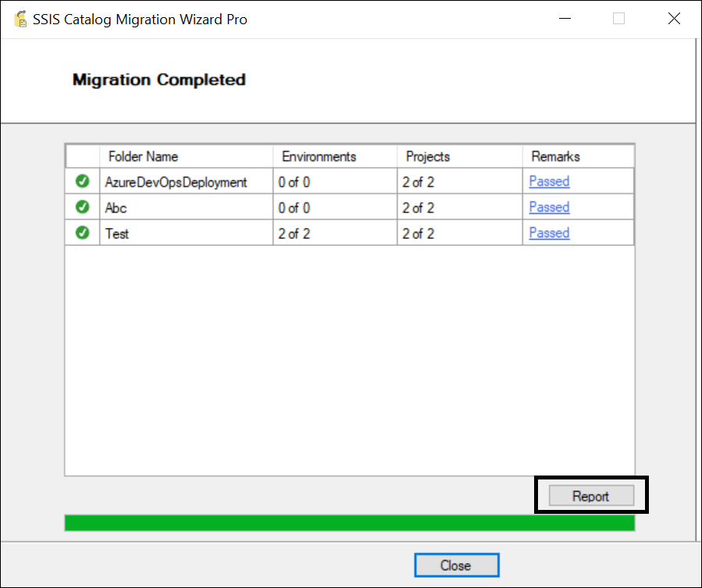Click Environments value 2 of 2 for Test
Viewport: 702px width, 588px height.
pyautogui.click(x=335, y=233)
